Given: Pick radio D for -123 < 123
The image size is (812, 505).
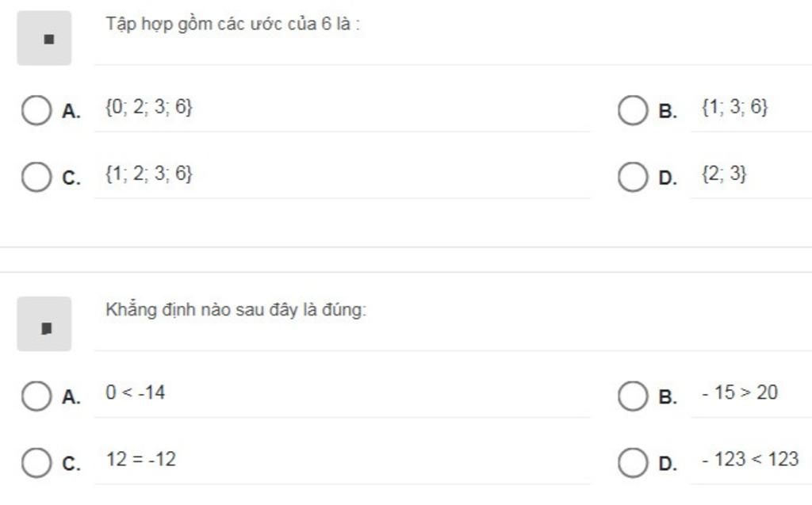Looking at the screenshot, I should pos(633,462).
